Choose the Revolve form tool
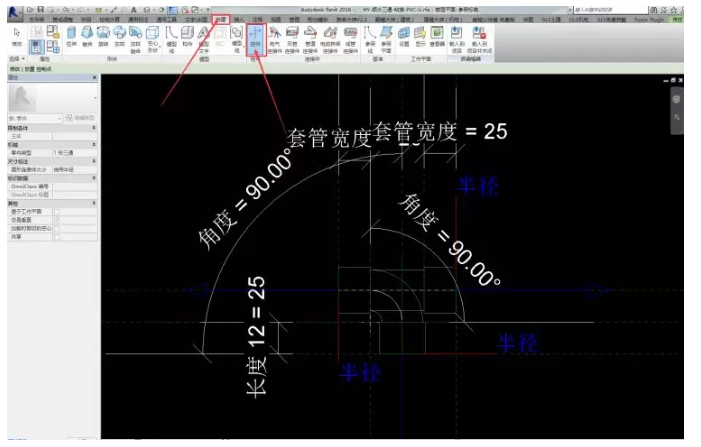Image resolution: width=701 pixels, height=447 pixels. [x=103, y=37]
